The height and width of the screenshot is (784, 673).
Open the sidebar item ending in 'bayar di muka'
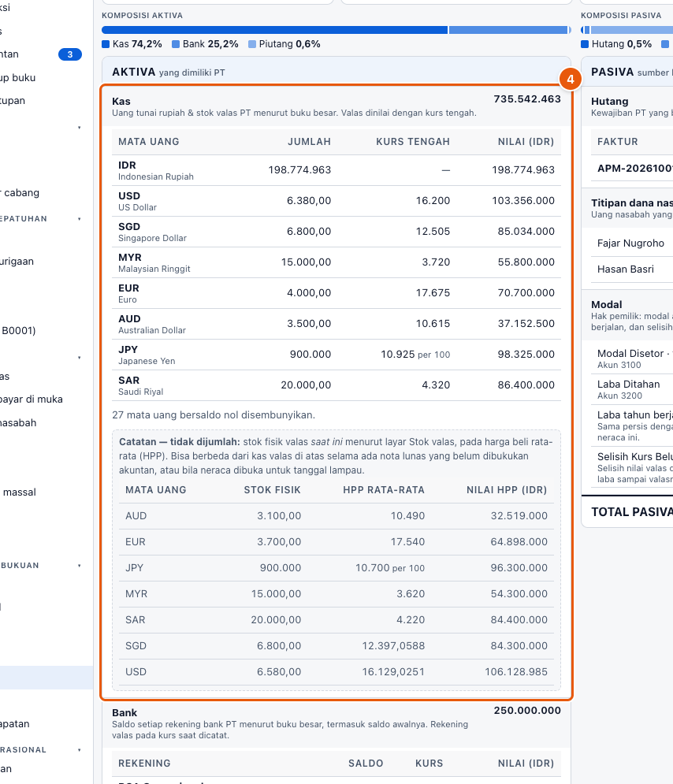coord(32,399)
